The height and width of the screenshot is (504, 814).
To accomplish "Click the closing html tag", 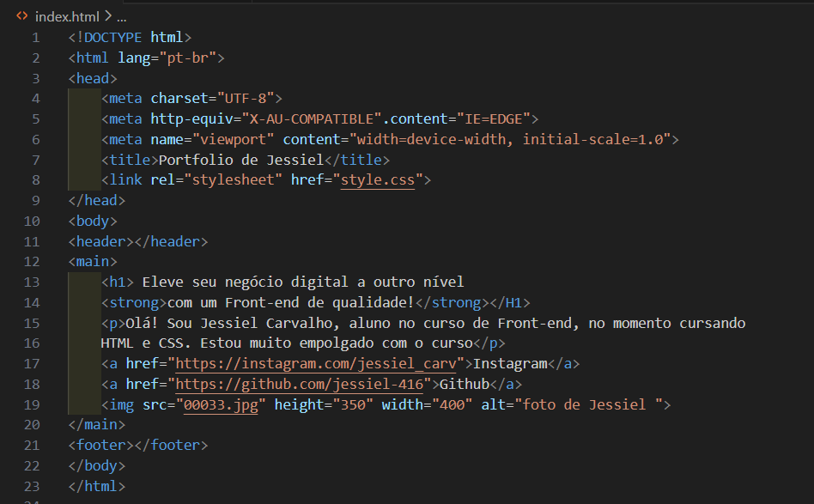I will point(97,486).
